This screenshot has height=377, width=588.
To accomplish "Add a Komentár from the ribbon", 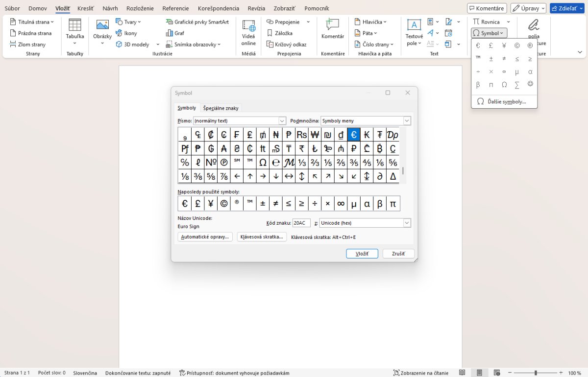I will (x=333, y=28).
